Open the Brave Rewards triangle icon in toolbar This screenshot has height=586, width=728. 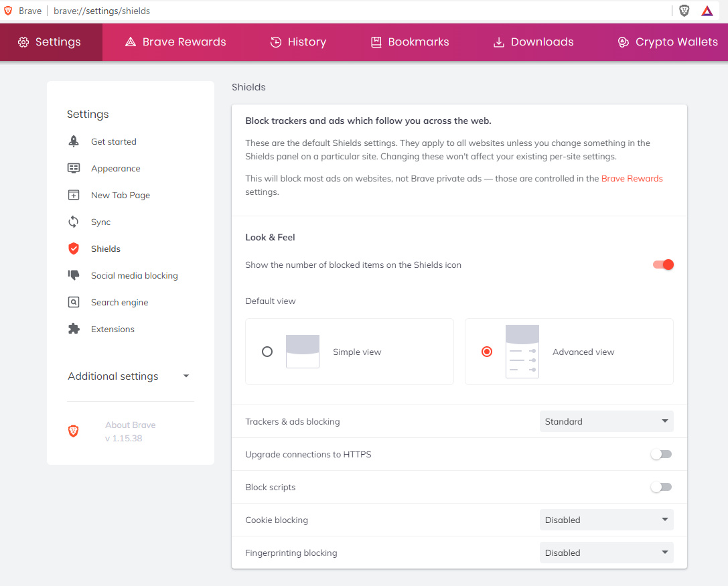tap(707, 11)
